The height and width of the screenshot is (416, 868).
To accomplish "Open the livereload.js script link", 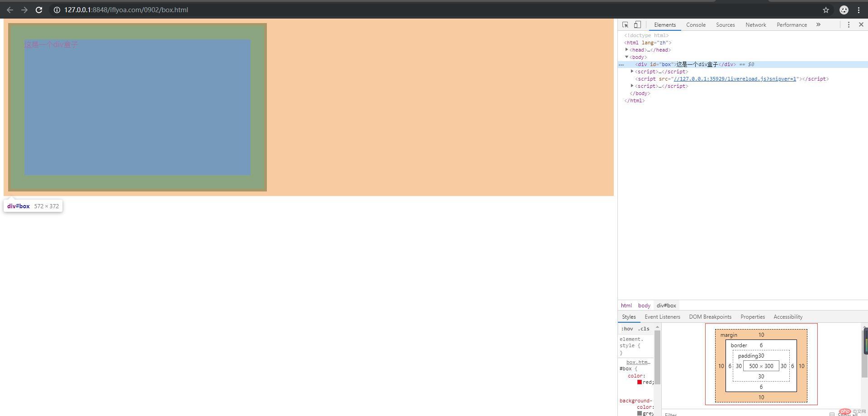I will pos(735,79).
